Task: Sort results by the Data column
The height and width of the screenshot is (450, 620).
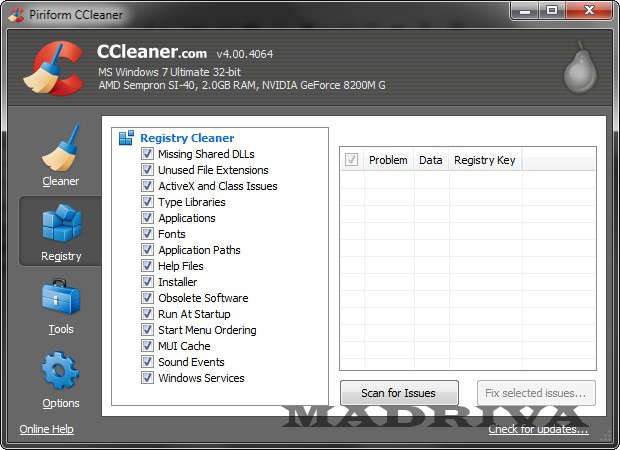Action: tap(431, 160)
